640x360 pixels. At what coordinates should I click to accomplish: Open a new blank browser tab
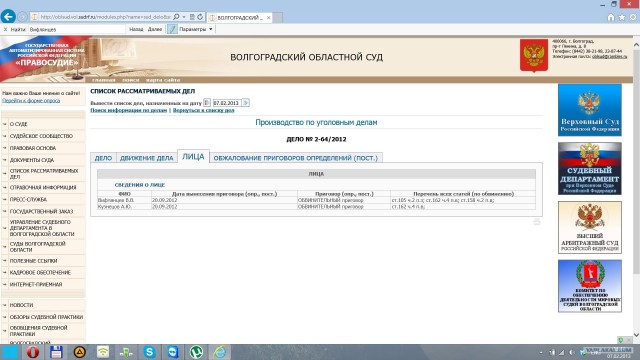pos(278,18)
